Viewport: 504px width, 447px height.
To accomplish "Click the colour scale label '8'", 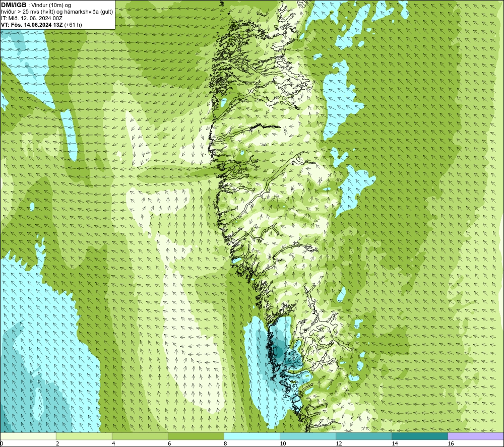I will [225, 443].
